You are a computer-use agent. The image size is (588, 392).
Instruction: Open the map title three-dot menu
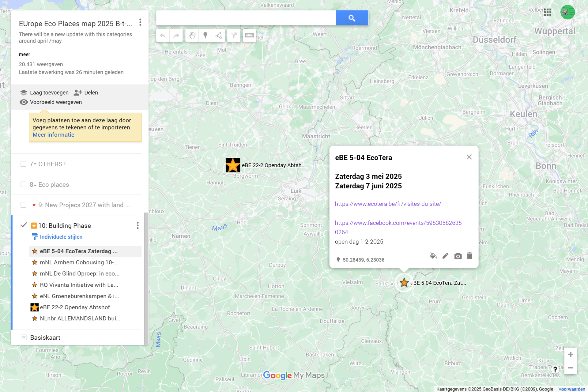coord(140,22)
